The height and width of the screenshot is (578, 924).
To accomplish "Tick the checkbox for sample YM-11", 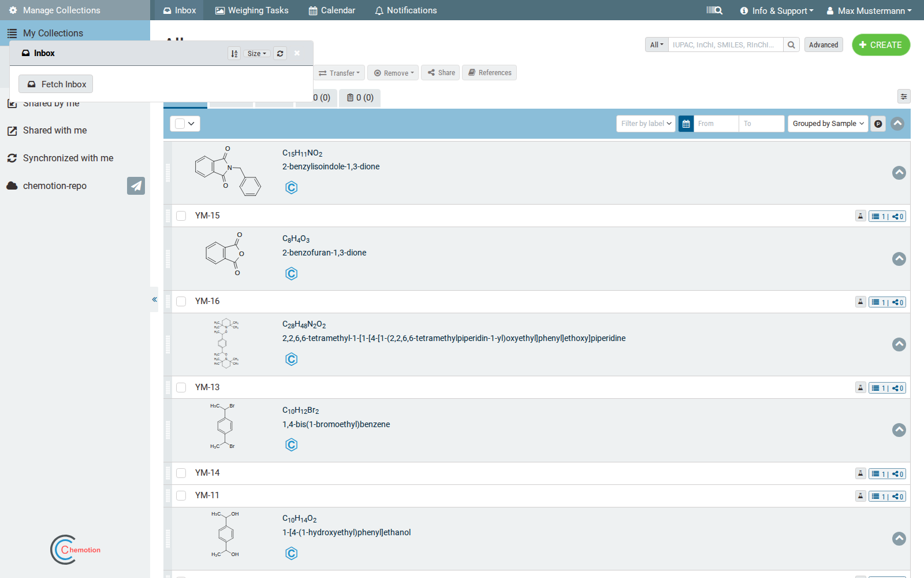I will pos(181,495).
